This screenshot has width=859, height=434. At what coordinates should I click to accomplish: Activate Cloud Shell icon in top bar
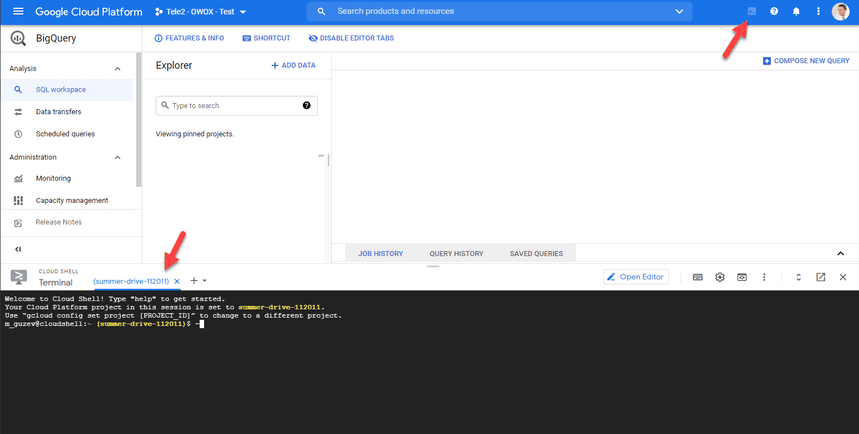pyautogui.click(x=752, y=11)
